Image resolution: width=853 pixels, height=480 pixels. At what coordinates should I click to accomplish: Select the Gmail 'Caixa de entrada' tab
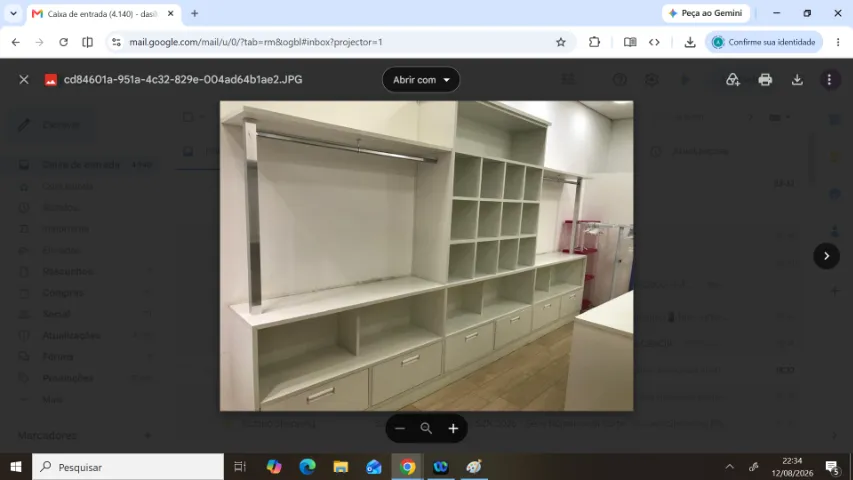[102, 14]
